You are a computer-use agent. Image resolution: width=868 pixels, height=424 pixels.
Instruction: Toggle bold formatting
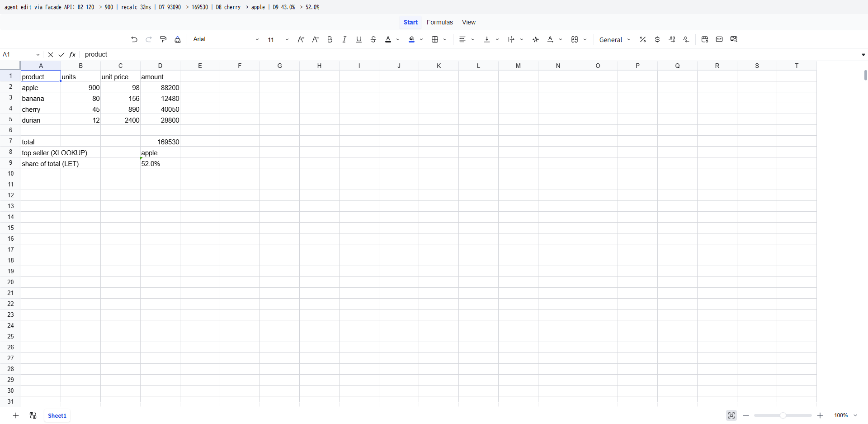click(x=330, y=39)
